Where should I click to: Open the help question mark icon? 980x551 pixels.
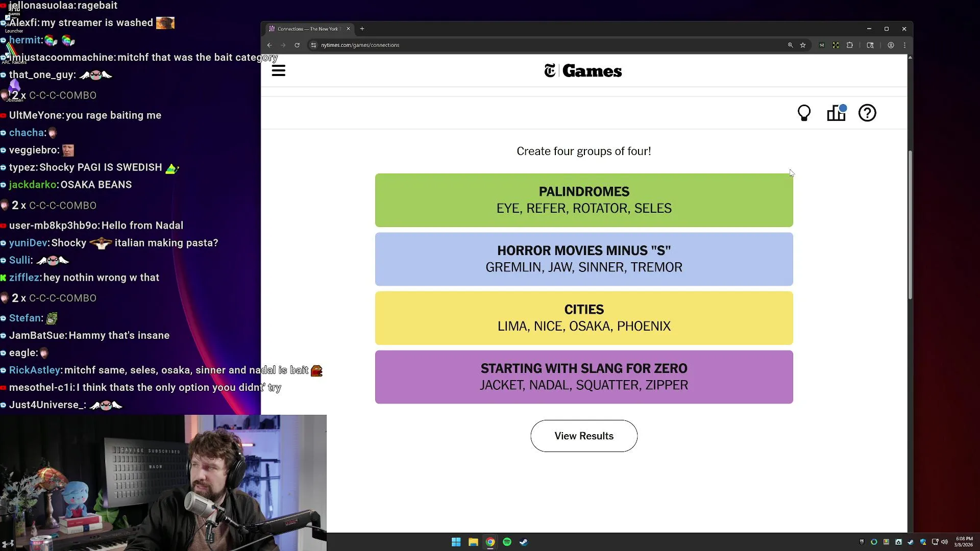[x=867, y=113]
